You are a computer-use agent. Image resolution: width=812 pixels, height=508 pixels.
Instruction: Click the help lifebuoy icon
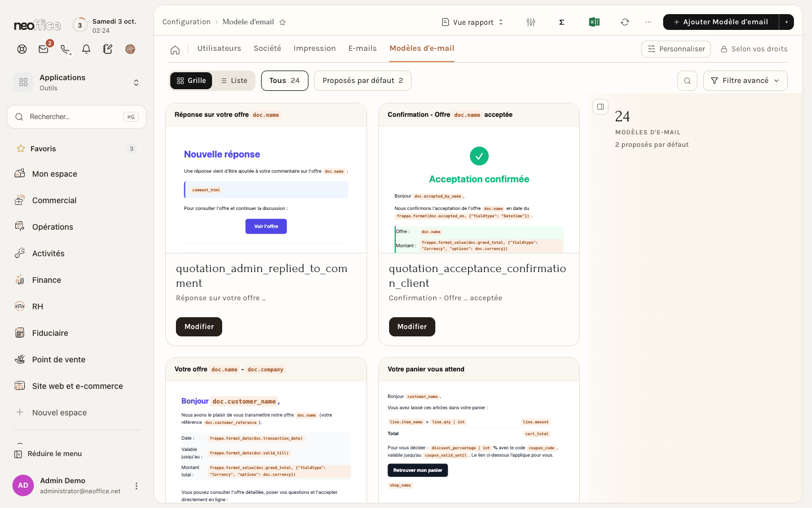(22, 49)
